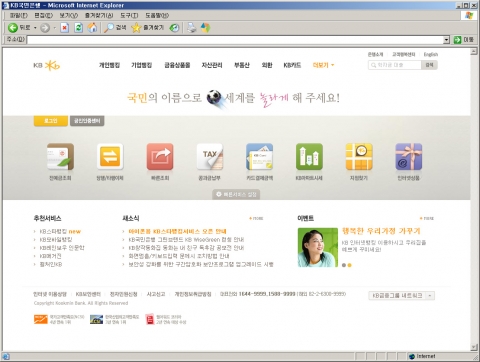Image resolution: width=480 pixels, height=362 pixels.
Task: Open the KB Card payment amount icon
Action: [259, 157]
